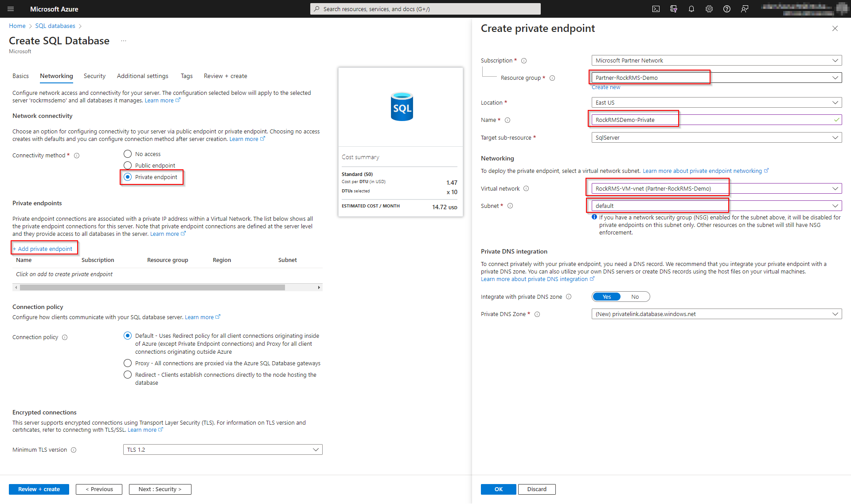The image size is (851, 504).
Task: Set Integrate with private DNS zone to No
Action: [635, 297]
